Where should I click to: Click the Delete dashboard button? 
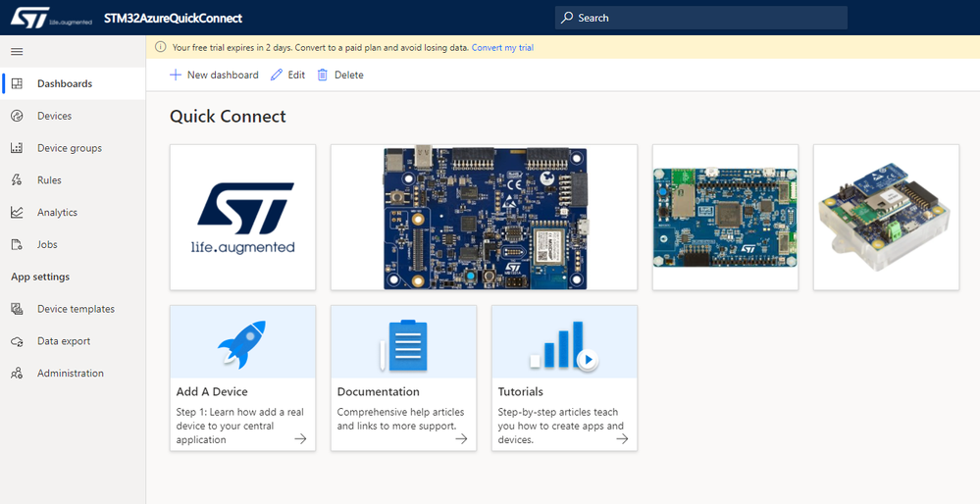pos(340,75)
